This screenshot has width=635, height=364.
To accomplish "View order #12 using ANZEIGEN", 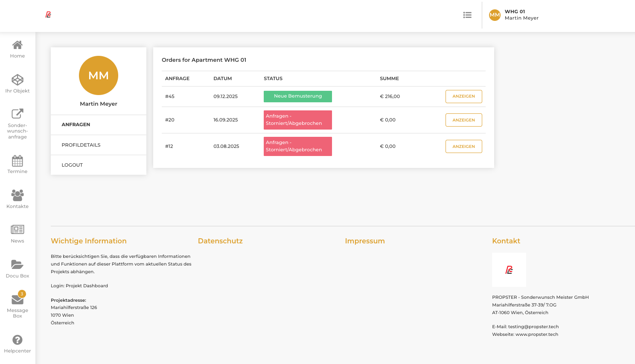I will pyautogui.click(x=463, y=147).
